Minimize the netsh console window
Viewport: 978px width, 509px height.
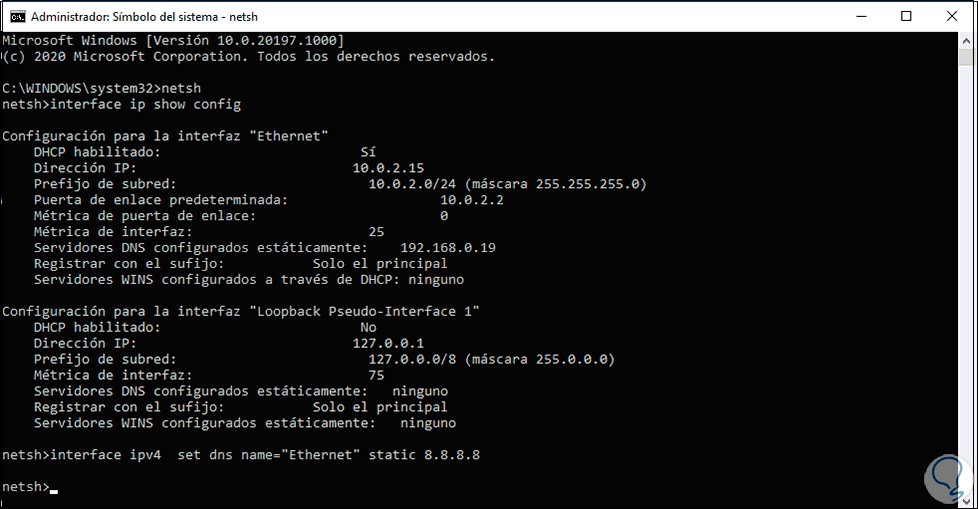(x=859, y=16)
